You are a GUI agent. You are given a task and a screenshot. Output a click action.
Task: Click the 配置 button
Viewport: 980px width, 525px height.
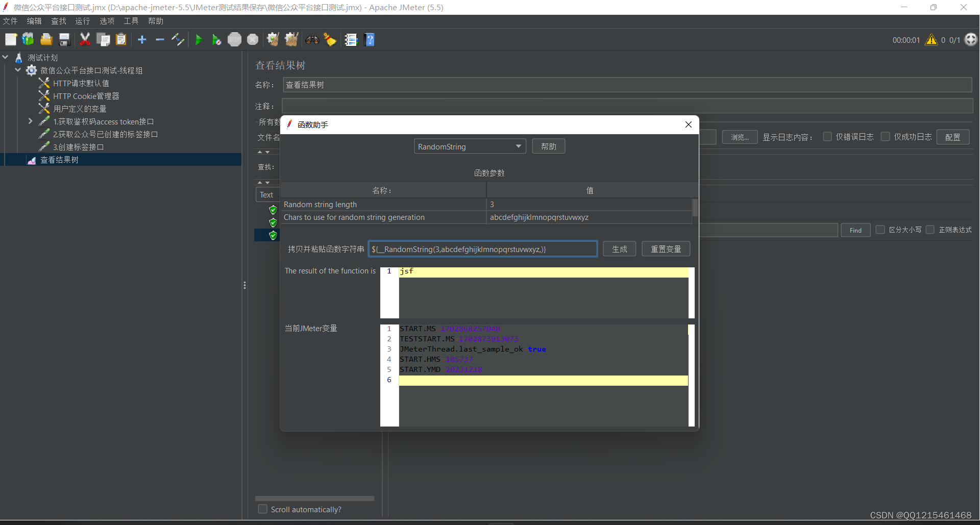point(953,137)
